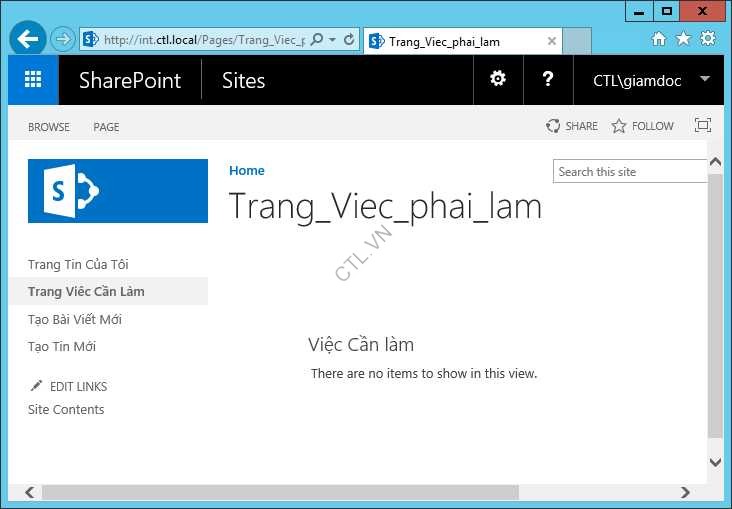Viewport: 732px width, 509px height.
Task: Click the SharePoint site logo image
Action: [x=118, y=190]
